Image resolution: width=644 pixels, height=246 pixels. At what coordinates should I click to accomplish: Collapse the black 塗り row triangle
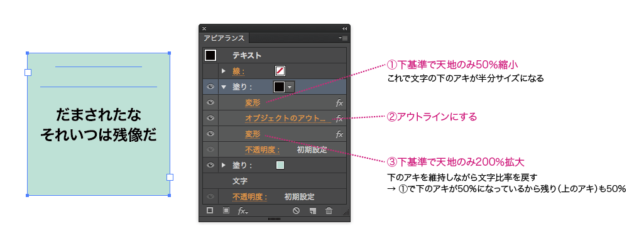pyautogui.click(x=224, y=87)
